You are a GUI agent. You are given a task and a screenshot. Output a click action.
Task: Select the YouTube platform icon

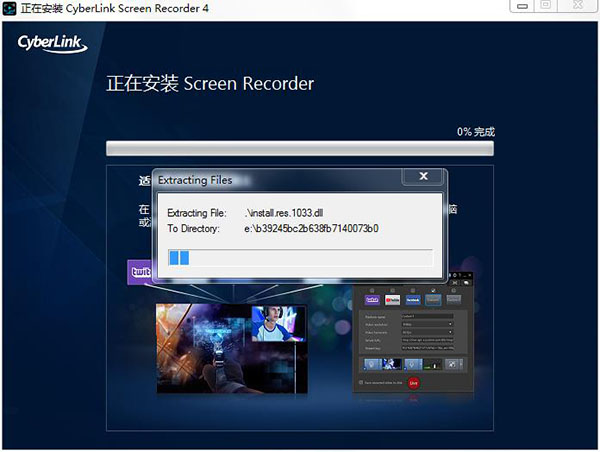391,299
